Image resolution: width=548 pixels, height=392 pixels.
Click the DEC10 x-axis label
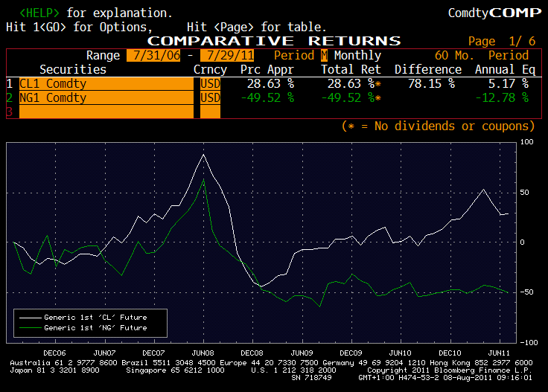(x=450, y=353)
